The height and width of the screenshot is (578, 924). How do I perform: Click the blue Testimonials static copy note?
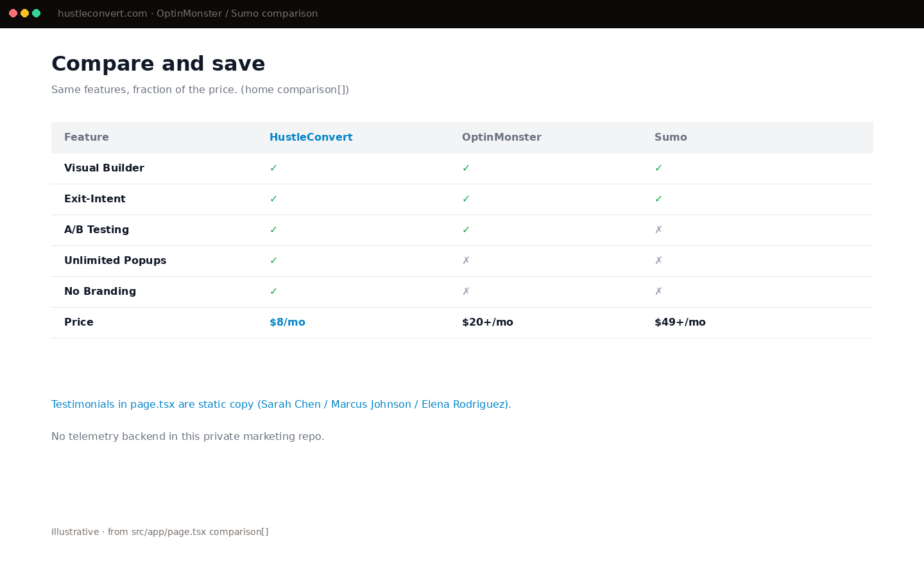[x=281, y=405]
